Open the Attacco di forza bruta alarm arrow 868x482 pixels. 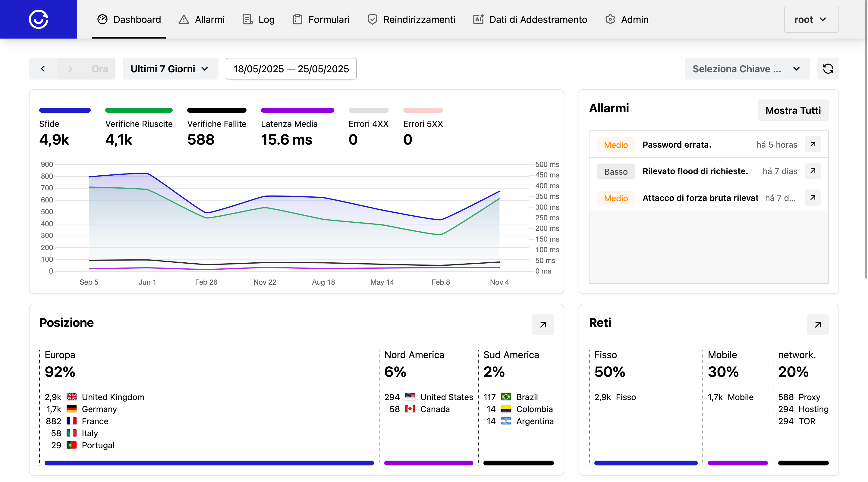click(x=813, y=198)
